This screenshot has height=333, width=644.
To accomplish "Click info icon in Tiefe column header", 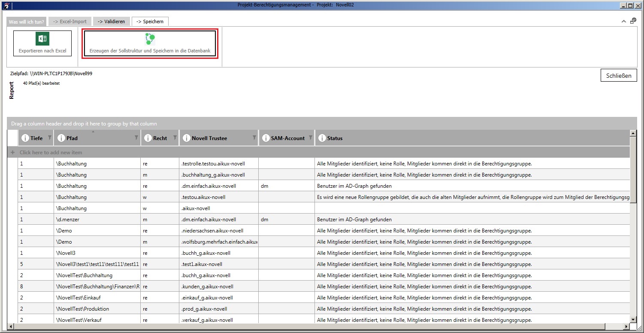I will point(25,138).
